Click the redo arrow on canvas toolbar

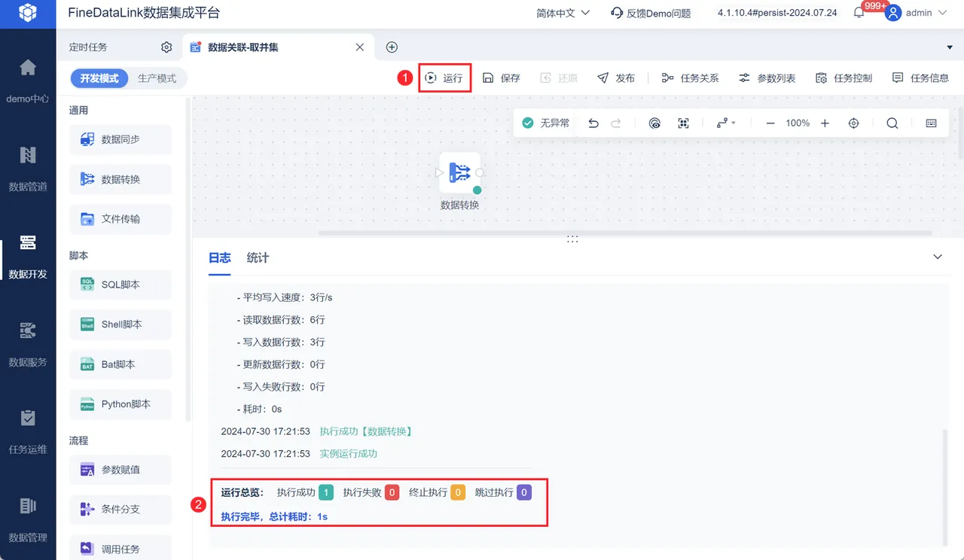click(616, 123)
